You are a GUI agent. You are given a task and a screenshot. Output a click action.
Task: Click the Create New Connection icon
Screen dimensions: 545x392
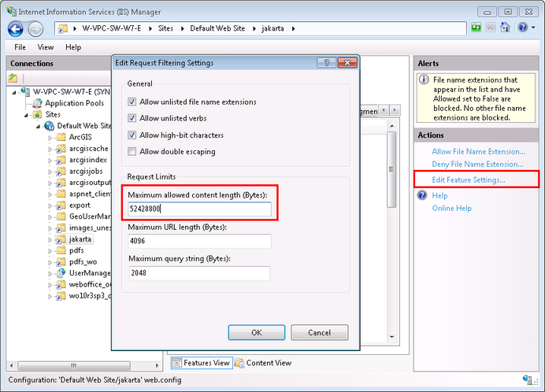pos(13,78)
